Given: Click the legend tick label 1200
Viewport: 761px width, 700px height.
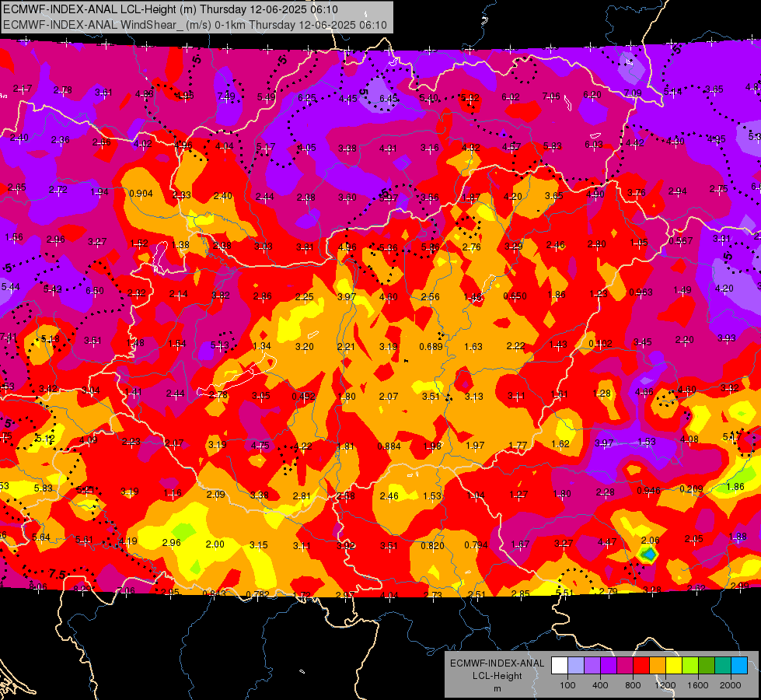Looking at the screenshot, I should point(665,685).
